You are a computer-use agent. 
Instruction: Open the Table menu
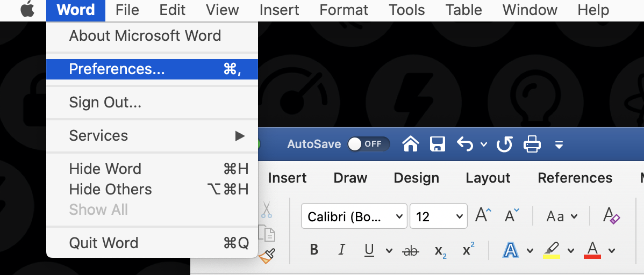point(463,10)
